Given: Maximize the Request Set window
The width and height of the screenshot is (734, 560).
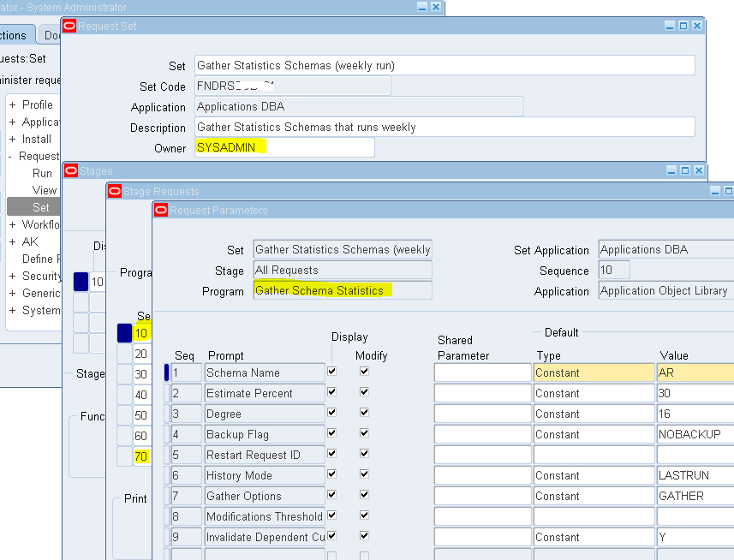Looking at the screenshot, I should pyautogui.click(x=683, y=26).
